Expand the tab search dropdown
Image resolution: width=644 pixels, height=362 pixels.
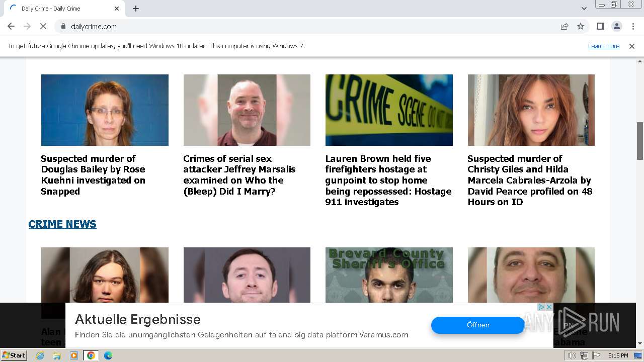pyautogui.click(x=584, y=9)
